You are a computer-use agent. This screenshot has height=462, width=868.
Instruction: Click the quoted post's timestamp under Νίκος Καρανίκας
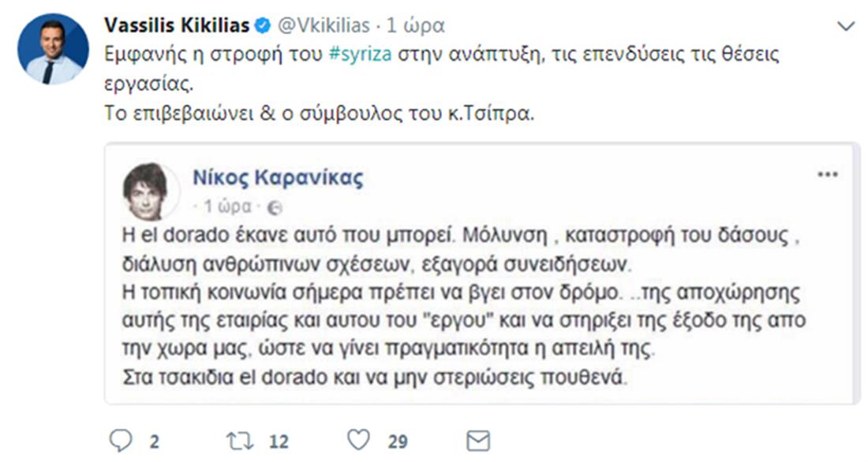point(227,207)
